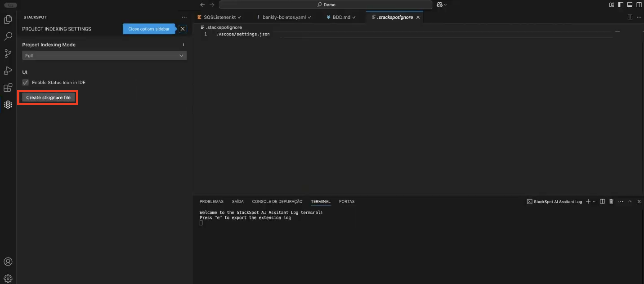This screenshot has width=644, height=284.
Task: Click the Demo command center search box
Action: pyautogui.click(x=326, y=5)
